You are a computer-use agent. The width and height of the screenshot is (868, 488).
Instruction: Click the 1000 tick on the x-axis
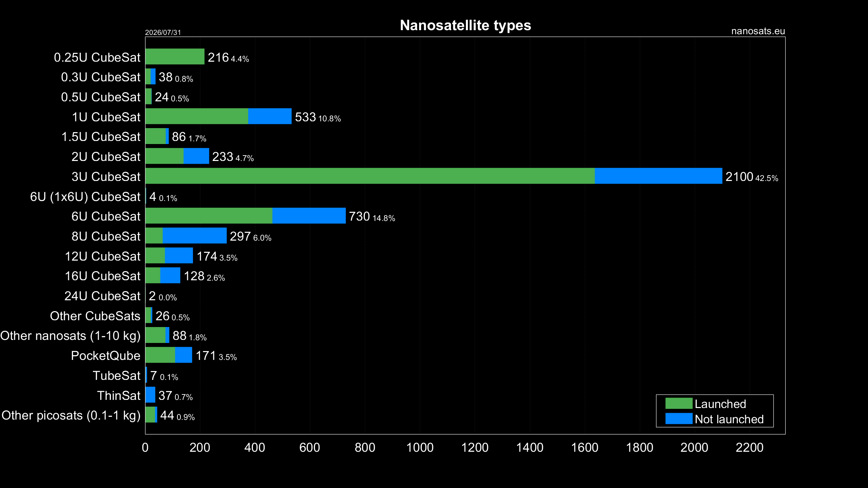(420, 447)
